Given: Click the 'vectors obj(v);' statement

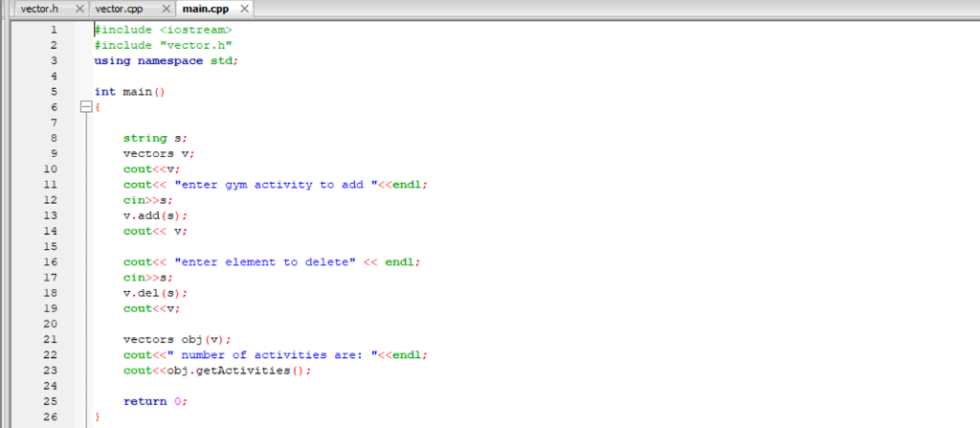Looking at the screenshot, I should coord(177,339).
